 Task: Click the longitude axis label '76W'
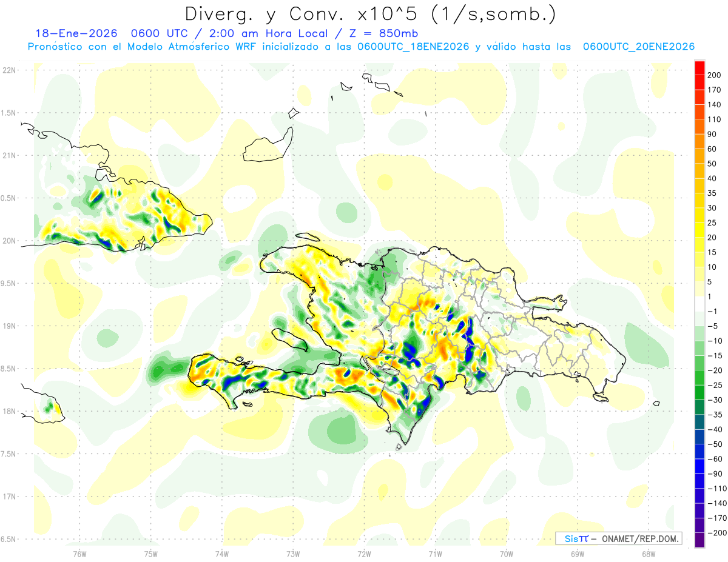click(x=79, y=555)
